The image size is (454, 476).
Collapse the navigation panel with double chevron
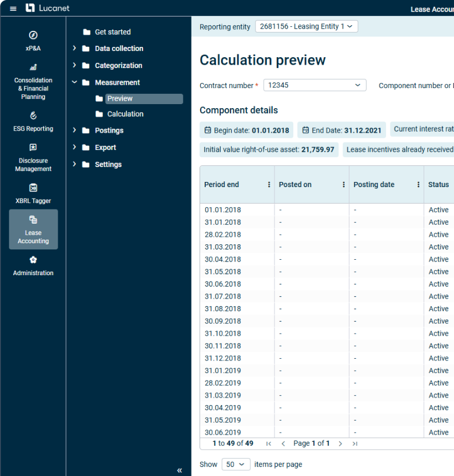point(180,470)
